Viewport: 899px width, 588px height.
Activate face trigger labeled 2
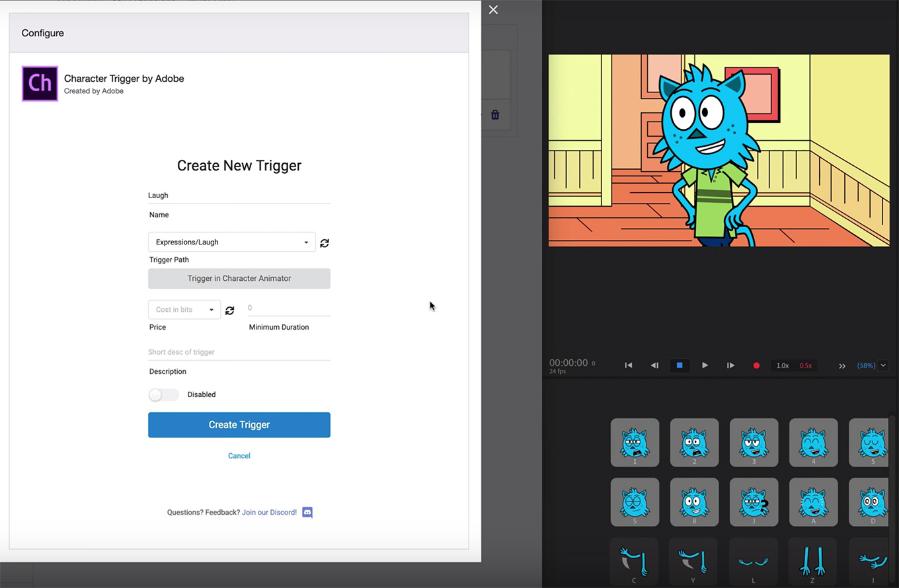click(x=694, y=443)
